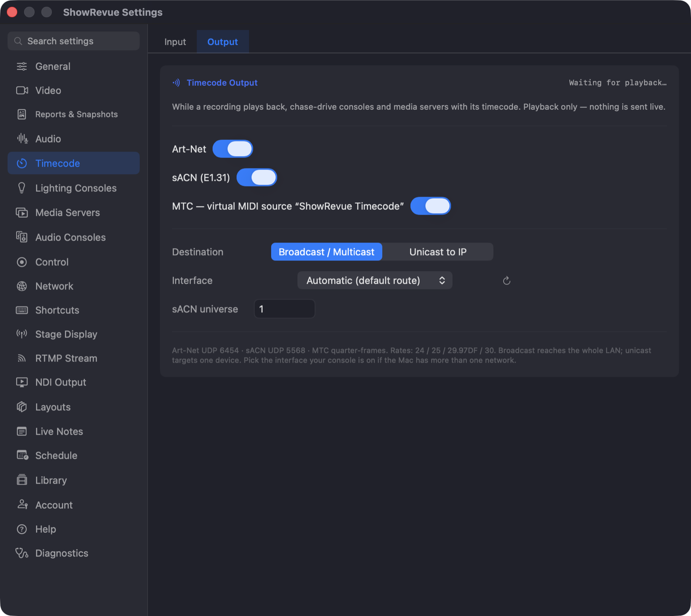Screen dimensions: 691x616
Task: Click 'Waiting for playback…' status text
Action: pos(618,83)
